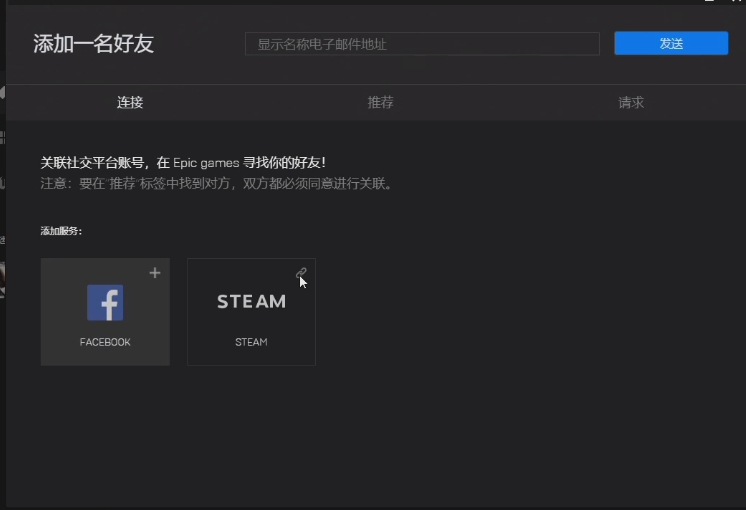Click the small STEAM caption label
Viewport: 746px width, 510px height.
pos(251,342)
